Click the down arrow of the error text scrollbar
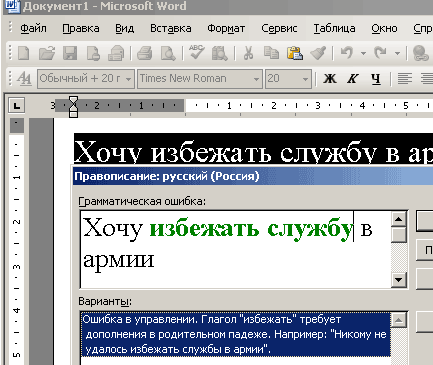Image resolution: width=433 pixels, height=365 pixels. point(399,280)
